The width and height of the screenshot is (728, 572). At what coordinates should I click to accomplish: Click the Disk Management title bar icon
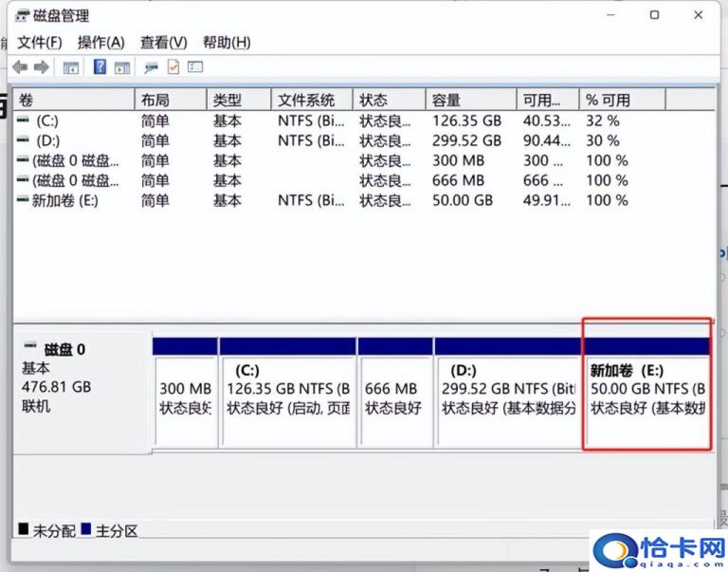pyautogui.click(x=22, y=16)
